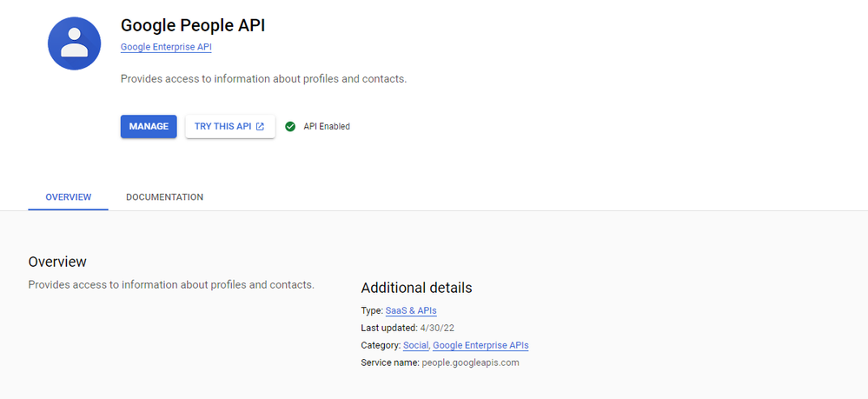868x399 pixels.
Task: Follow the Google Enterprise API link under title
Action: 166,47
